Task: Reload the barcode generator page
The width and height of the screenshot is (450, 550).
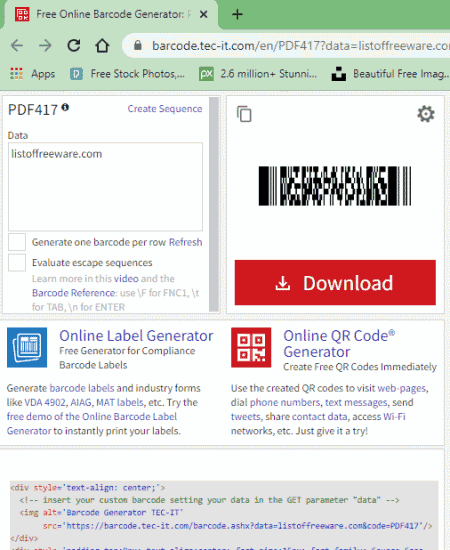Action: (x=74, y=46)
